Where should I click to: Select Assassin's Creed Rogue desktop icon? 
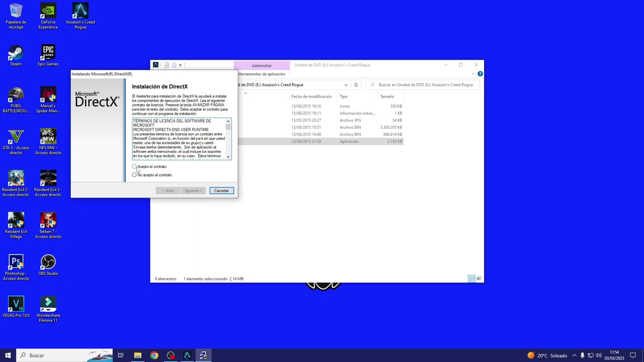(x=80, y=17)
